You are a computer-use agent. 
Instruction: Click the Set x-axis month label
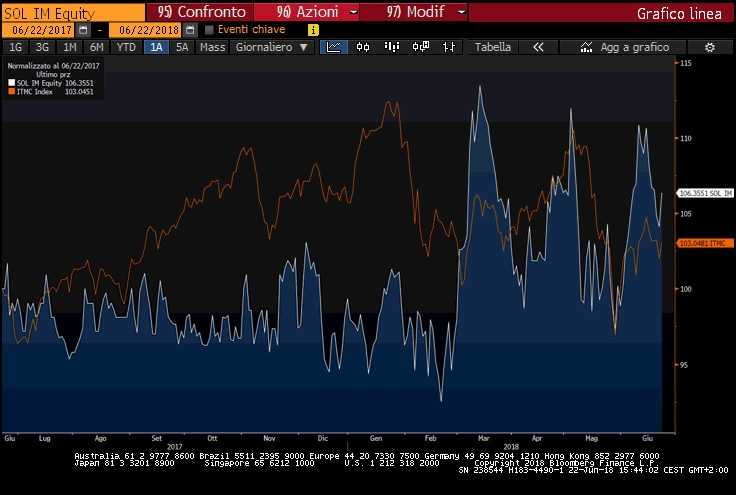pyautogui.click(x=156, y=438)
